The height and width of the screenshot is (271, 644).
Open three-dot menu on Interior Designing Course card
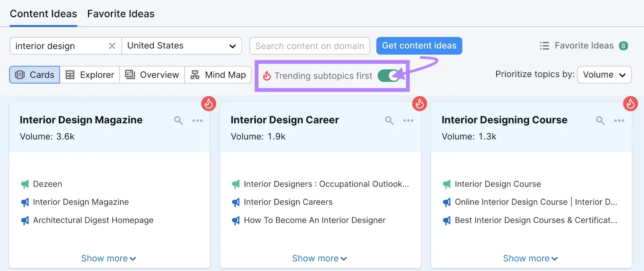619,120
